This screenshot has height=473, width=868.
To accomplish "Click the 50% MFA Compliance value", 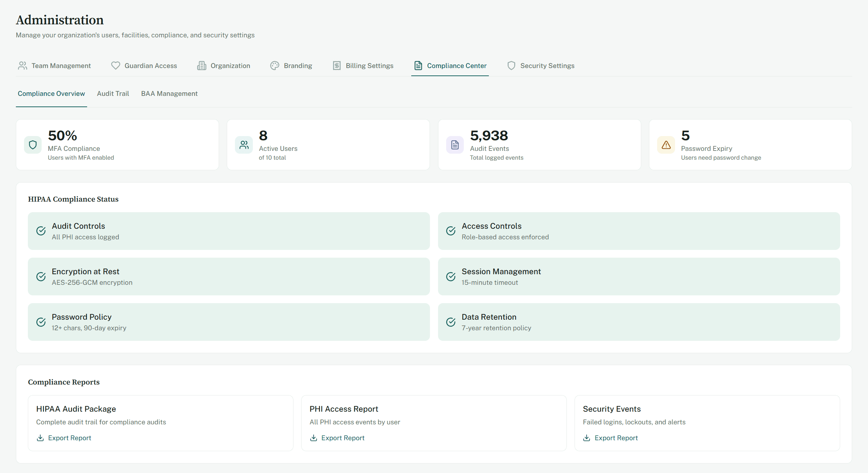I will pyautogui.click(x=62, y=135).
